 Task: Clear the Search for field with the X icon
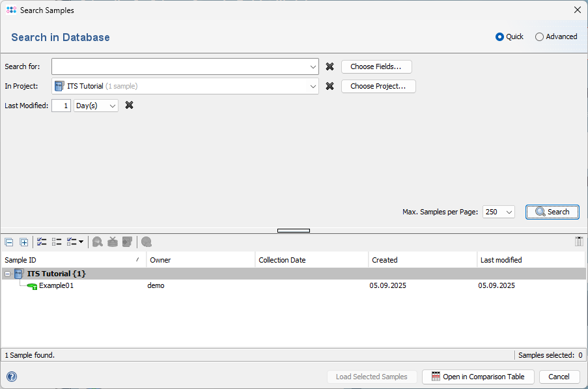coord(329,66)
